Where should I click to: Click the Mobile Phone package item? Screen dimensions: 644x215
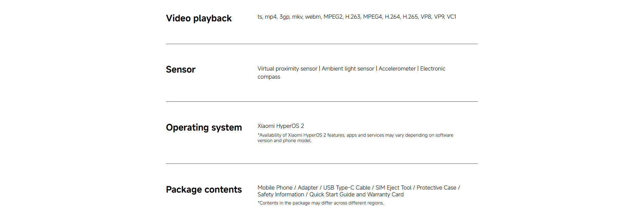click(275, 188)
